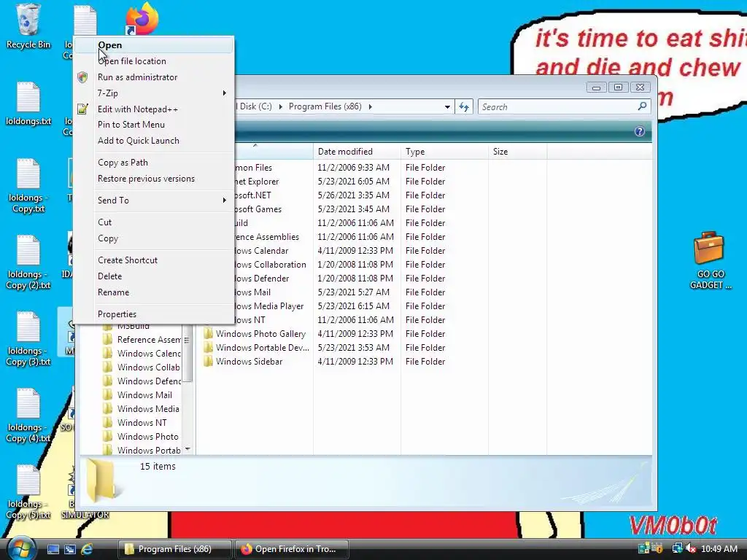
Task: Choose Open in context menu
Action: click(x=154, y=45)
